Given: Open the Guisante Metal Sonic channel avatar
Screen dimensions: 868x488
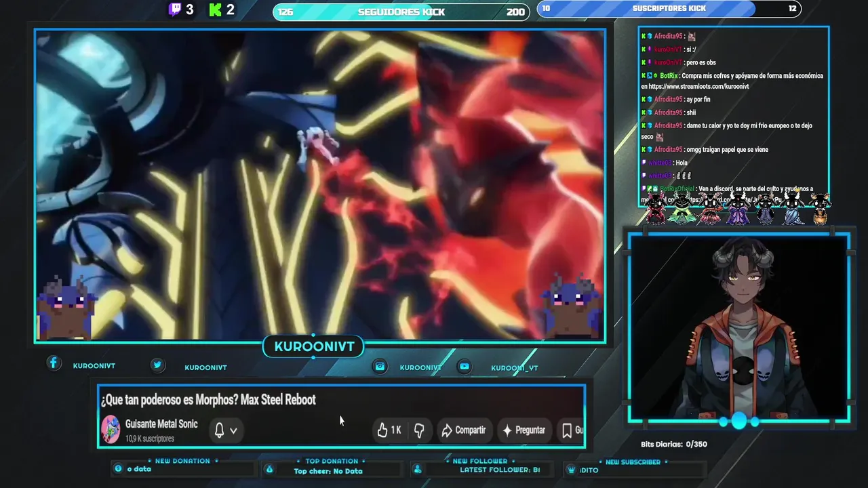Looking at the screenshot, I should coord(111,430).
